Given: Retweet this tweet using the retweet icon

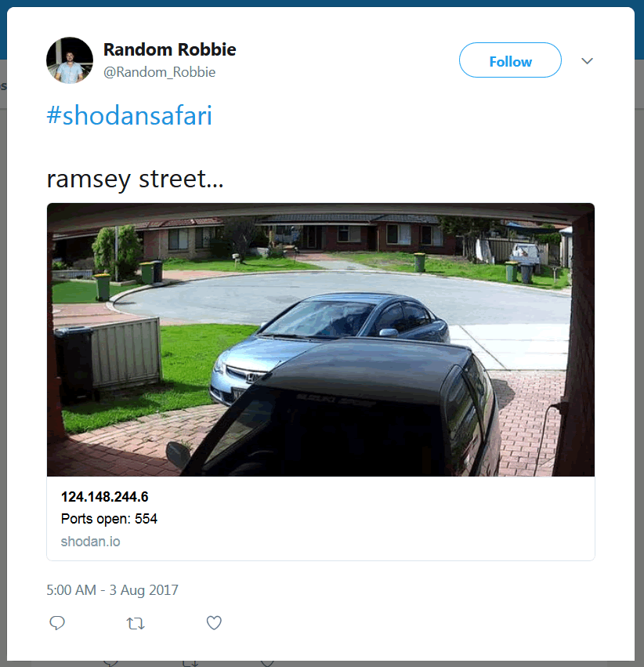Looking at the screenshot, I should (136, 624).
